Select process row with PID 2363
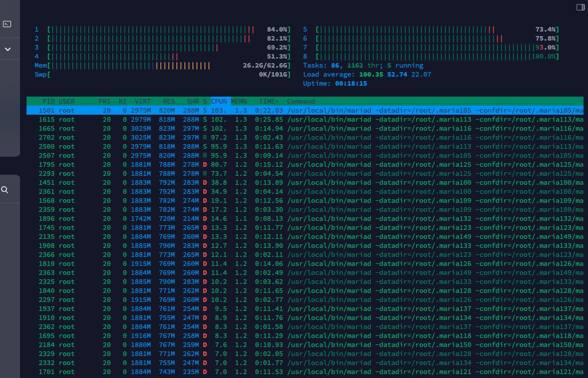The width and height of the screenshot is (588, 378). pos(305,272)
